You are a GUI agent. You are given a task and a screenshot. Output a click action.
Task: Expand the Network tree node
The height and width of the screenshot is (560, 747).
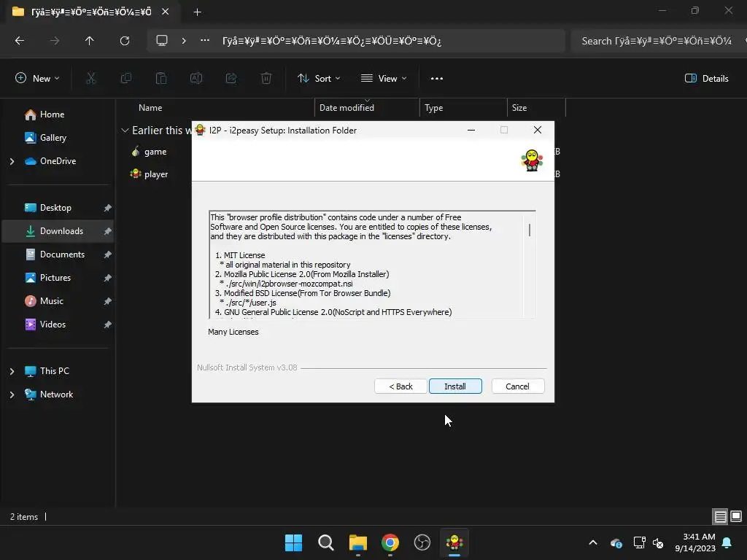click(12, 394)
